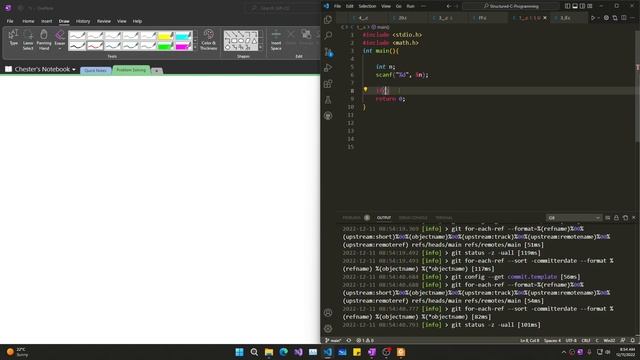
Task: Split the VS Code editor right
Action: (624, 18)
